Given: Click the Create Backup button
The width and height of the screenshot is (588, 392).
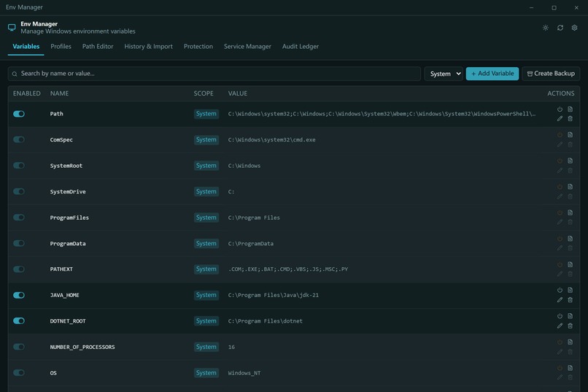Looking at the screenshot, I should coord(551,74).
